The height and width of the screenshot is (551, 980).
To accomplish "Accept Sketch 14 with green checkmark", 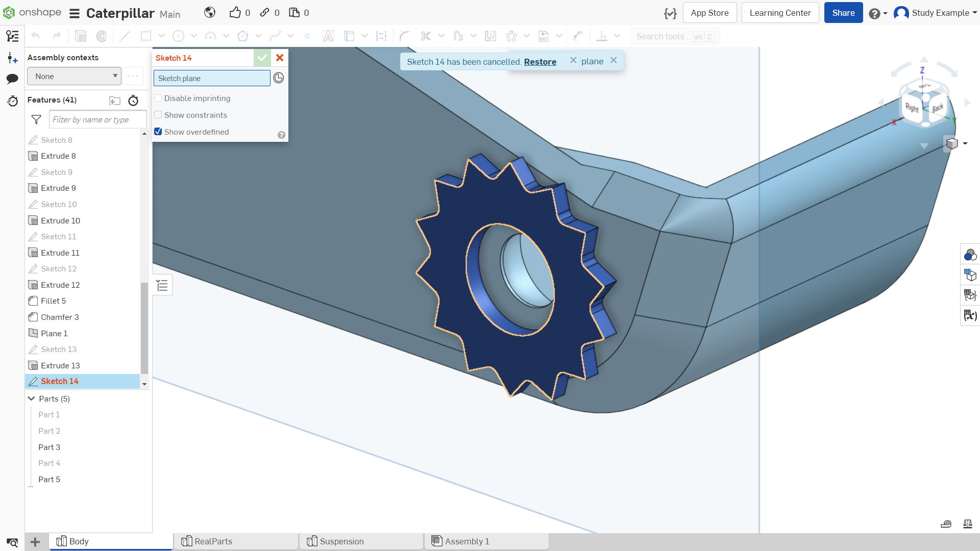I will [262, 58].
